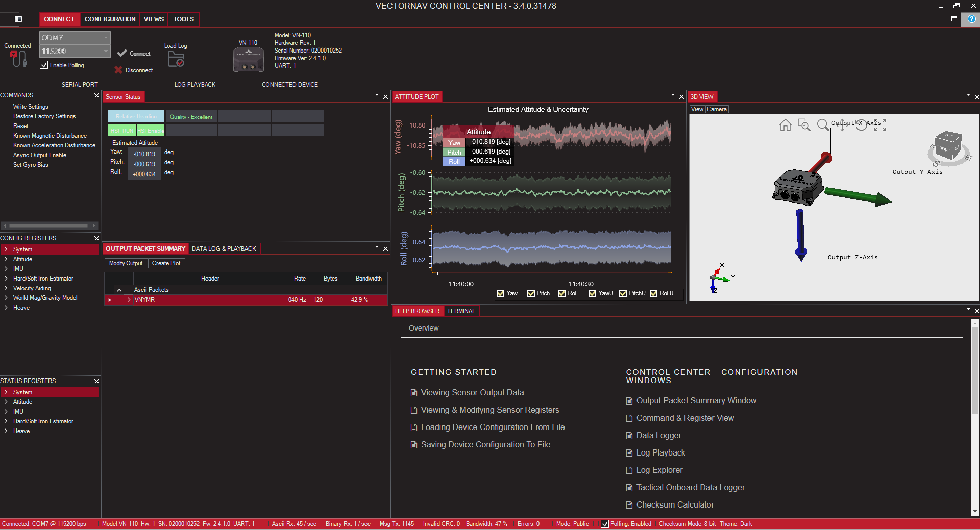Viewport: 980px width, 530px height.
Task: Click the Connect checkmark icon
Action: pos(121,53)
